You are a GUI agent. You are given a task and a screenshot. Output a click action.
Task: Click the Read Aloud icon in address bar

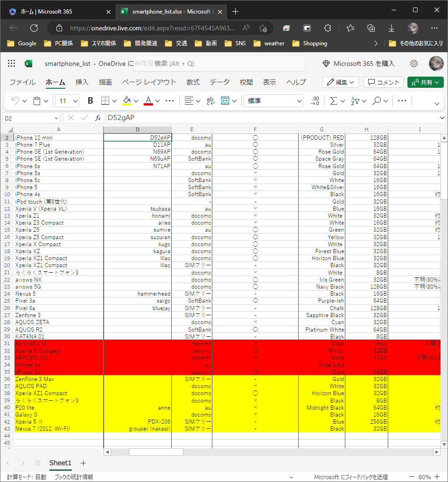pyautogui.click(x=246, y=28)
